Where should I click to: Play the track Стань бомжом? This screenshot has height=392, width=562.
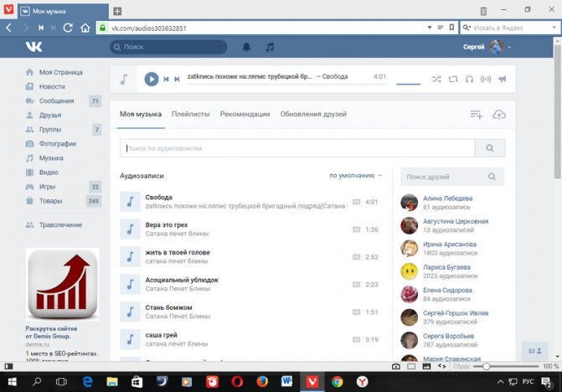click(130, 312)
